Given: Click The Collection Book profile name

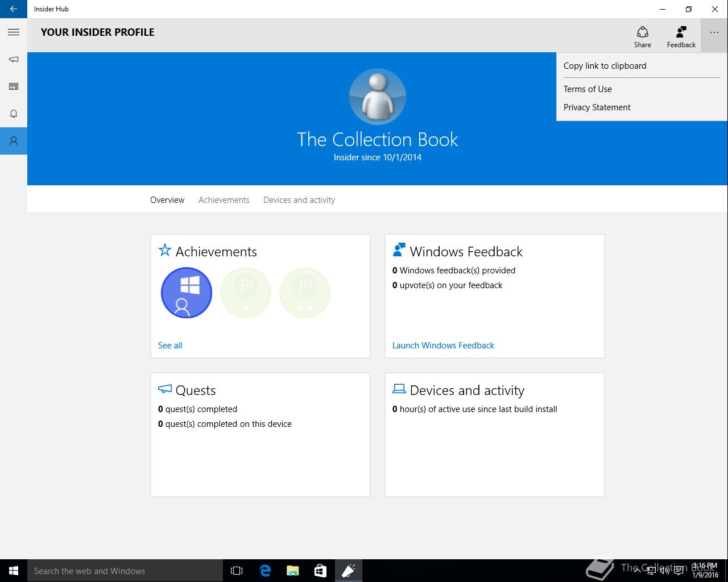Looking at the screenshot, I should (x=378, y=139).
